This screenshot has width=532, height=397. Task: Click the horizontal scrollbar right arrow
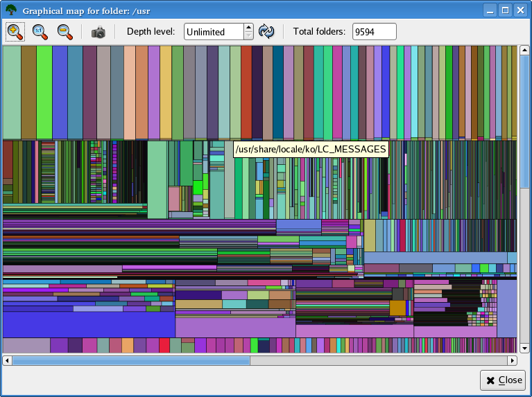513,360
